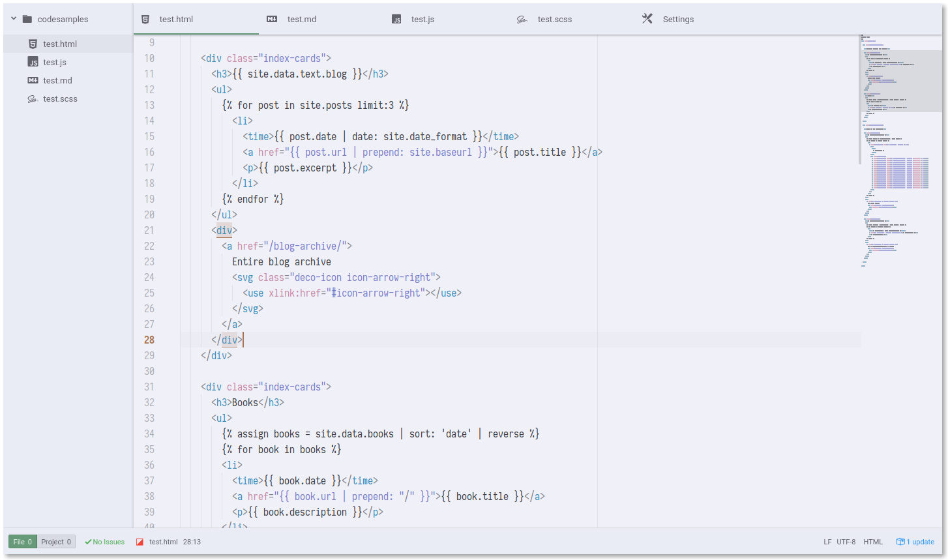The width and height of the screenshot is (948, 560).
Task: Click 'site.data.text.blog' on line 11
Action: [297, 74]
